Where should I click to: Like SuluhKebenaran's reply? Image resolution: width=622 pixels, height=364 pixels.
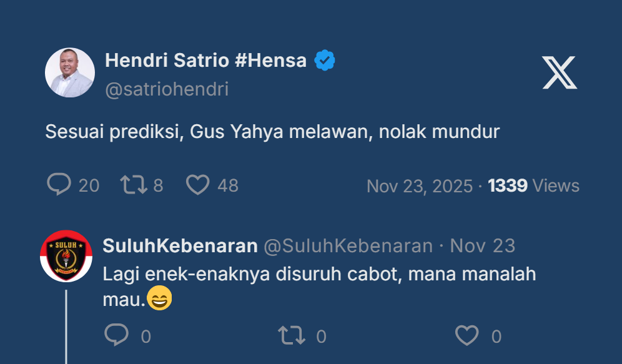click(x=466, y=336)
